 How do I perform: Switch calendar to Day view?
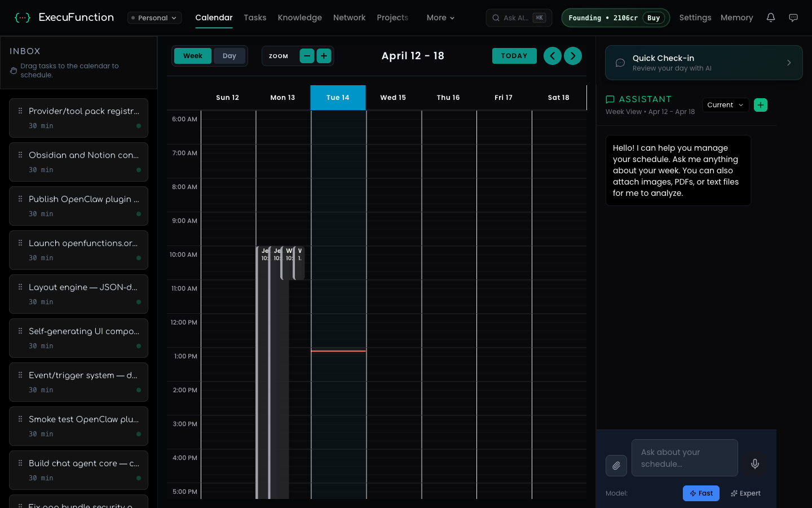(230, 56)
